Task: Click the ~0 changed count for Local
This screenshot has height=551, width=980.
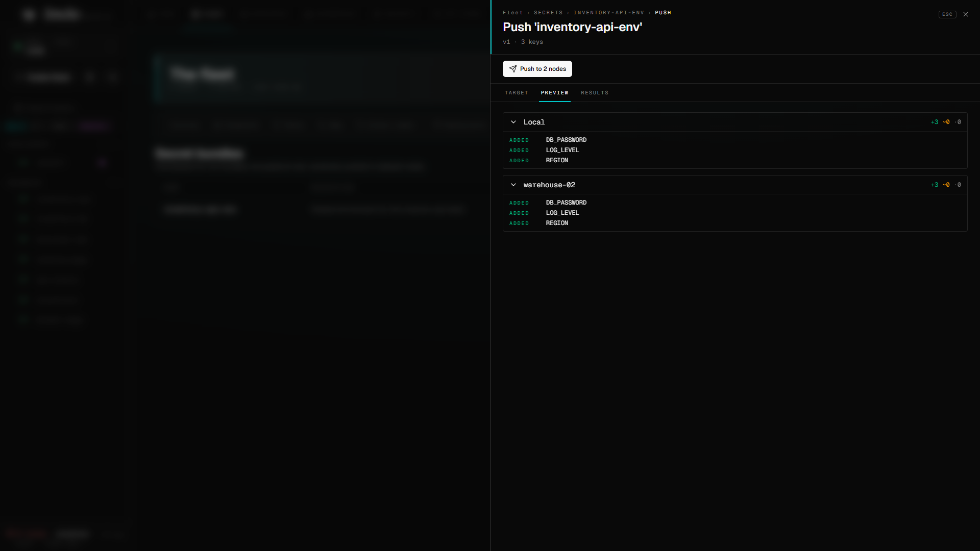Action: point(946,122)
